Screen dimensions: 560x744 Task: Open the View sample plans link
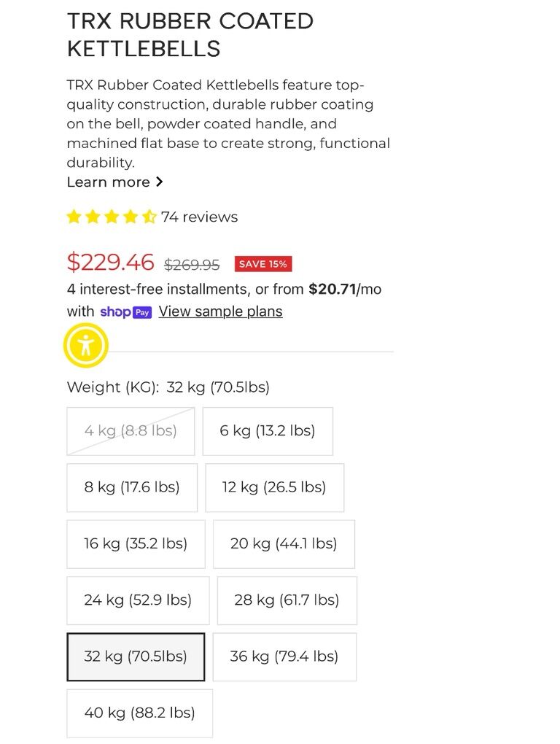(220, 311)
